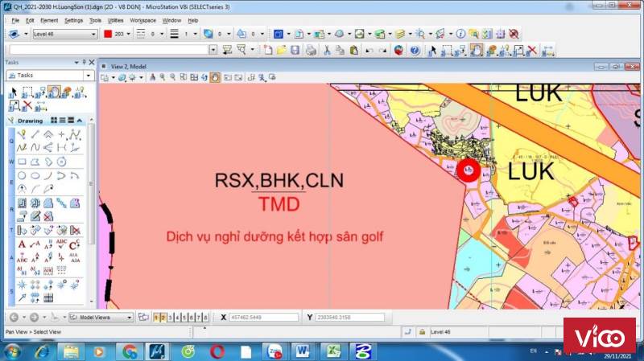Open the active level 'Level 46' dropdown
The height and width of the screenshot is (361, 644).
(65, 34)
